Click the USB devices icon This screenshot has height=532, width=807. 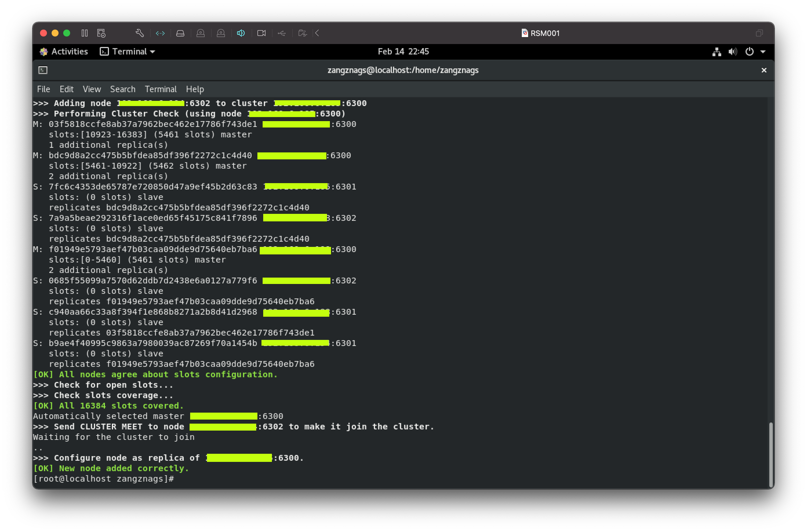[x=282, y=33]
